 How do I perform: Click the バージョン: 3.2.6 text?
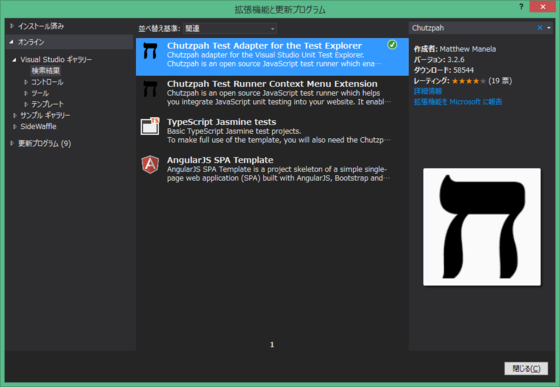tap(439, 60)
